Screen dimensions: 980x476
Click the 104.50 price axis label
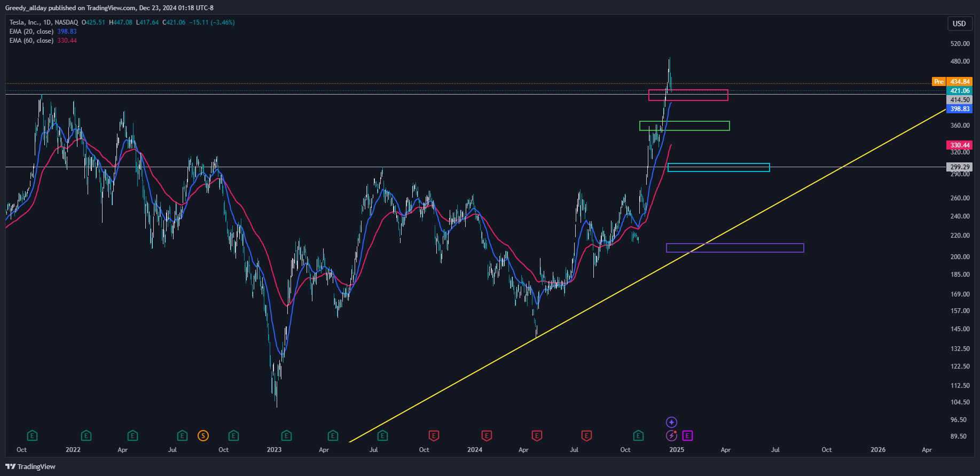coord(960,402)
